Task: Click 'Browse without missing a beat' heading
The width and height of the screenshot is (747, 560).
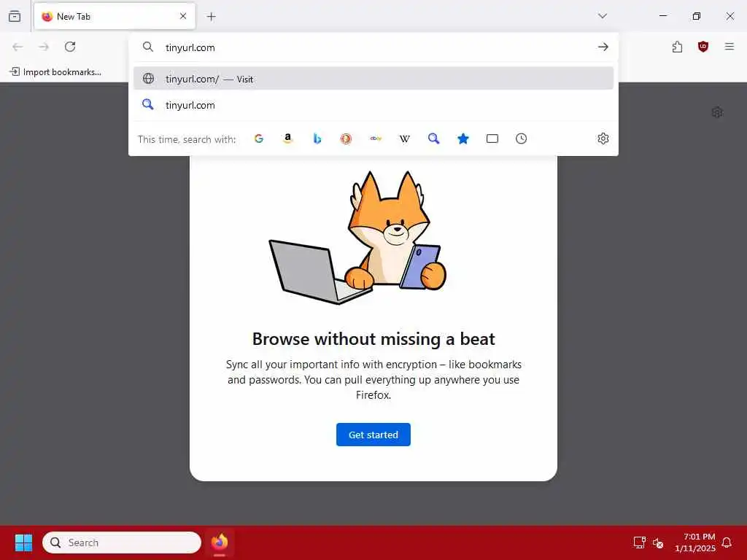Action: [x=373, y=339]
